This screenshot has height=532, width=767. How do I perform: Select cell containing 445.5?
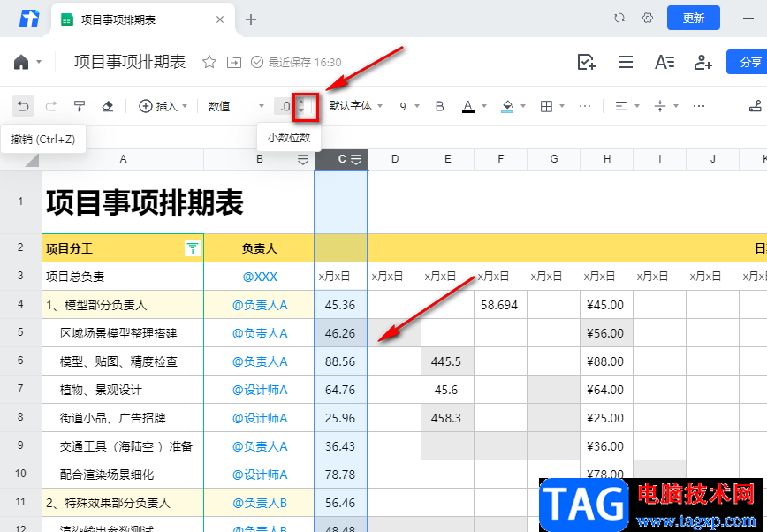(447, 361)
